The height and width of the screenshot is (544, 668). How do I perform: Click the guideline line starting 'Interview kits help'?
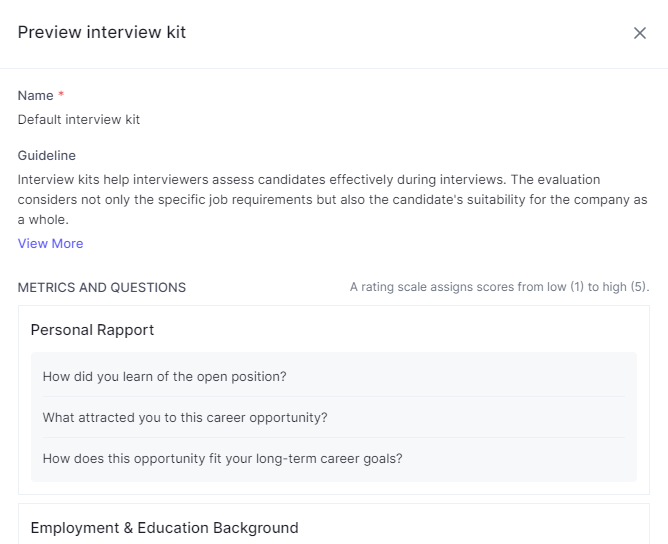[260, 180]
